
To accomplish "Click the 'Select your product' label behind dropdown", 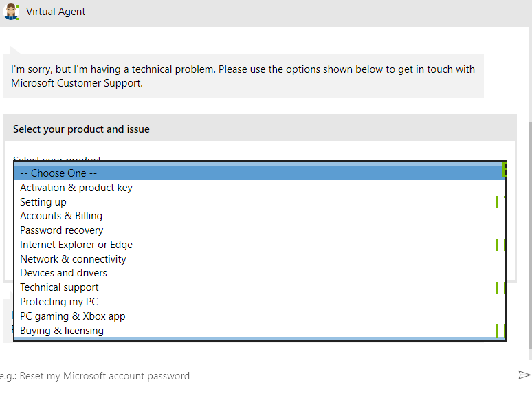I will click(57, 159).
